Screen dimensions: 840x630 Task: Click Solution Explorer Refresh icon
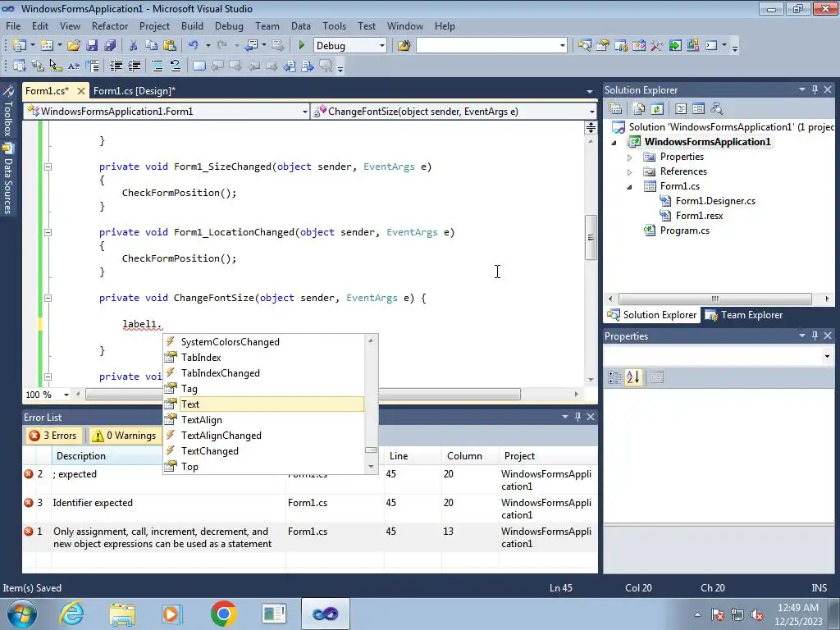point(657,109)
